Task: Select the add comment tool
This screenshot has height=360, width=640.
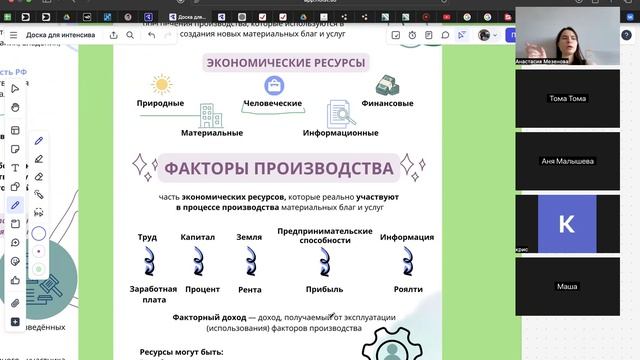Action: point(15,242)
